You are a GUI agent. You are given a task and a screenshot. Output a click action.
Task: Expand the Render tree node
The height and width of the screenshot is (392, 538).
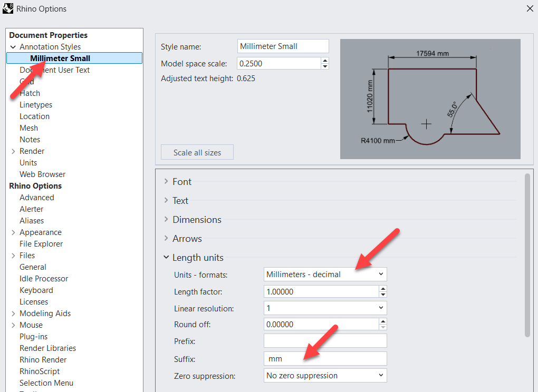[x=13, y=151]
